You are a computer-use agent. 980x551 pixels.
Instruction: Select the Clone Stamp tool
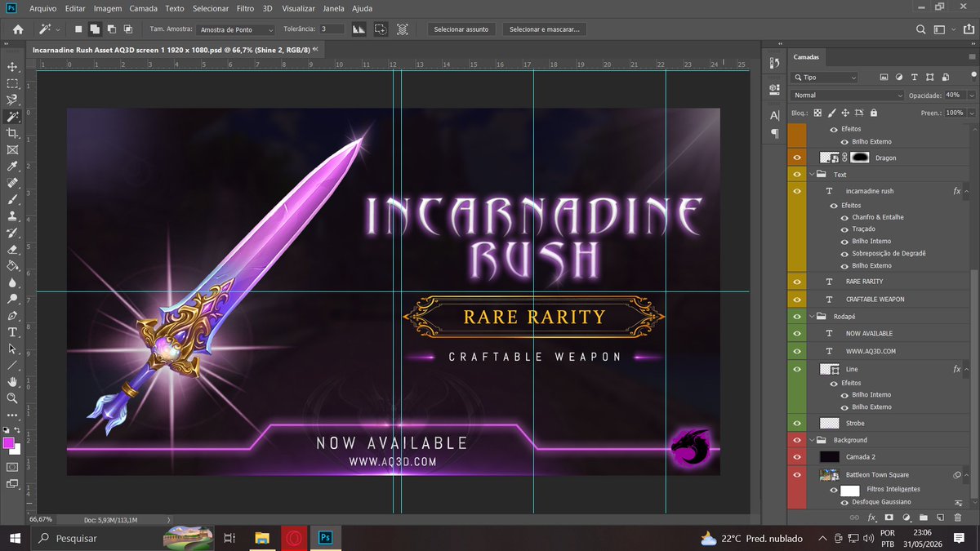point(12,216)
